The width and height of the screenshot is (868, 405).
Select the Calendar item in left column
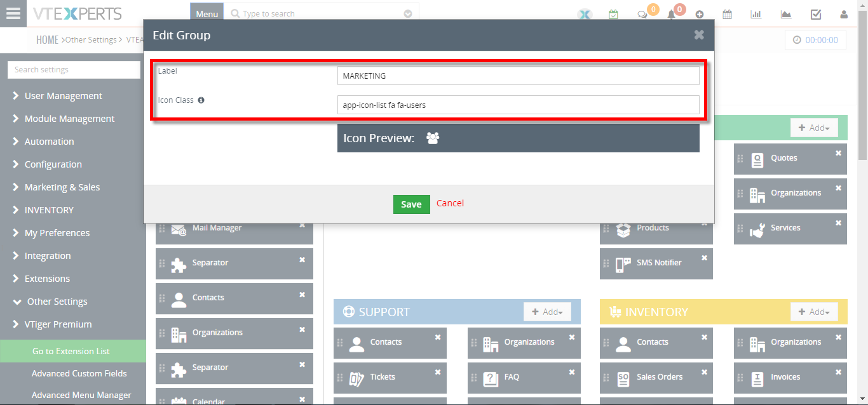(234, 397)
